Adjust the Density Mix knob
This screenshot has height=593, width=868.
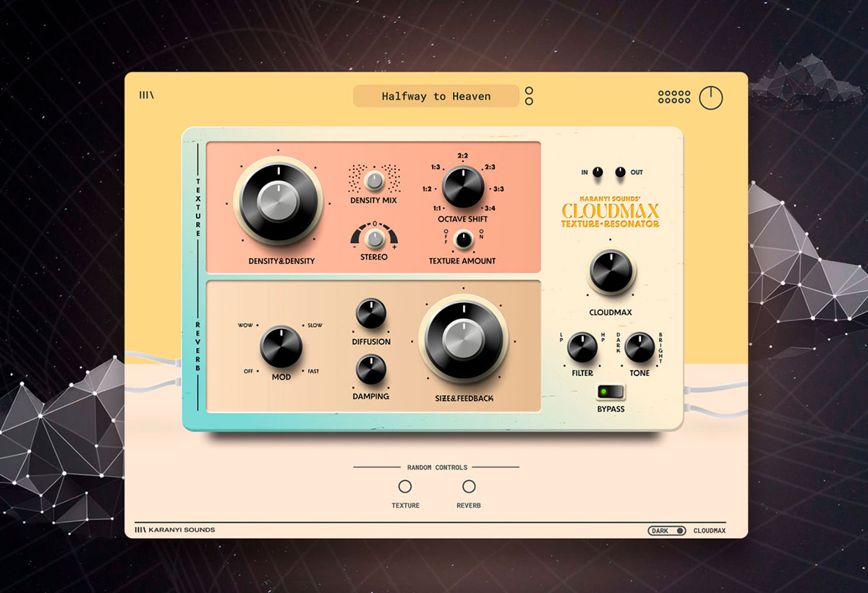point(374,180)
